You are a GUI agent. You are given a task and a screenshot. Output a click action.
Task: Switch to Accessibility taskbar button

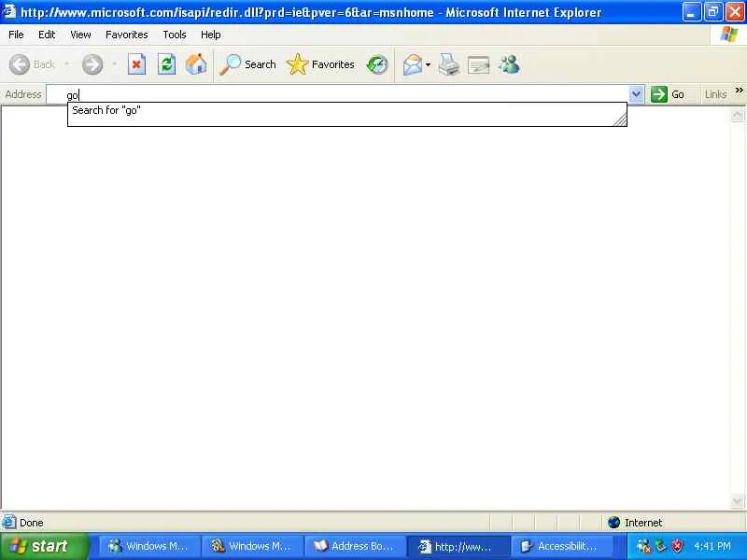(561, 546)
